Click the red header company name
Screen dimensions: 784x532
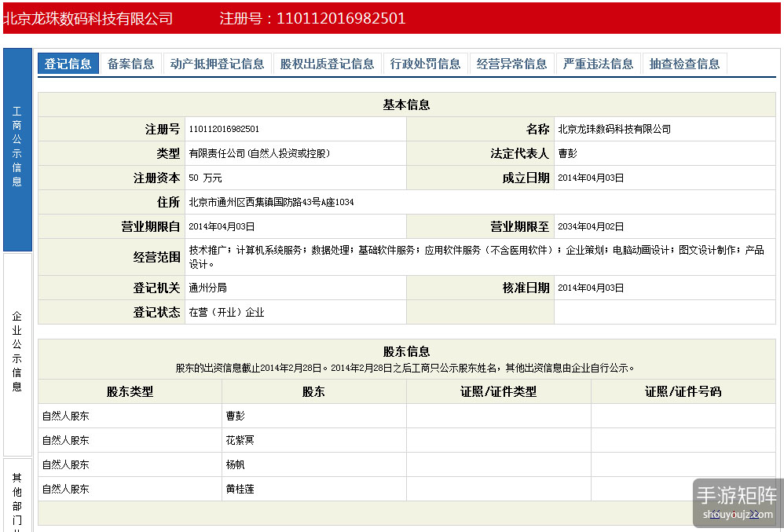(x=88, y=19)
